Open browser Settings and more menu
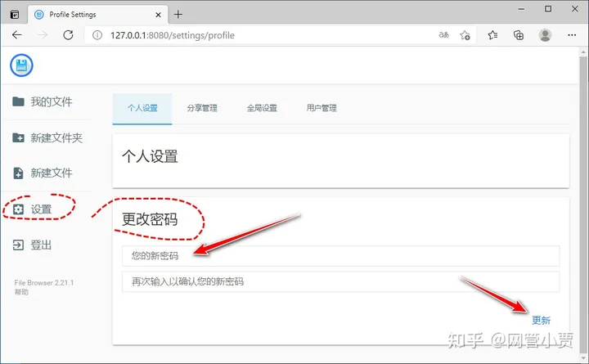This screenshot has height=364, width=589. click(572, 35)
